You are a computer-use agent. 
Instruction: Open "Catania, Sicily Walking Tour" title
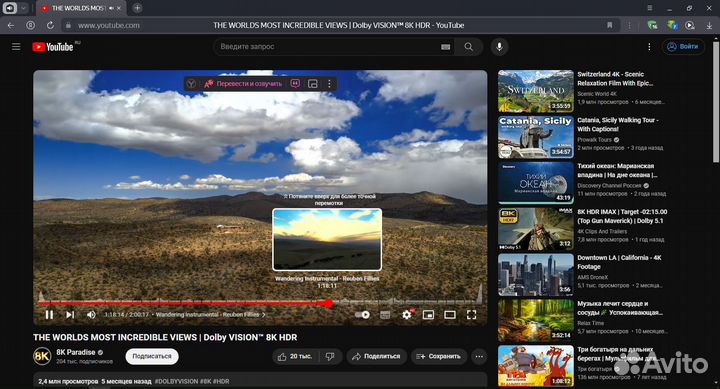click(x=618, y=124)
